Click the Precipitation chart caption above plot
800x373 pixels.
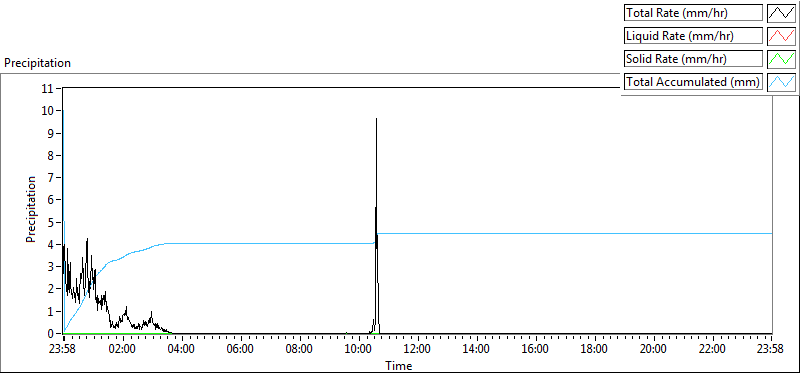click(x=37, y=63)
